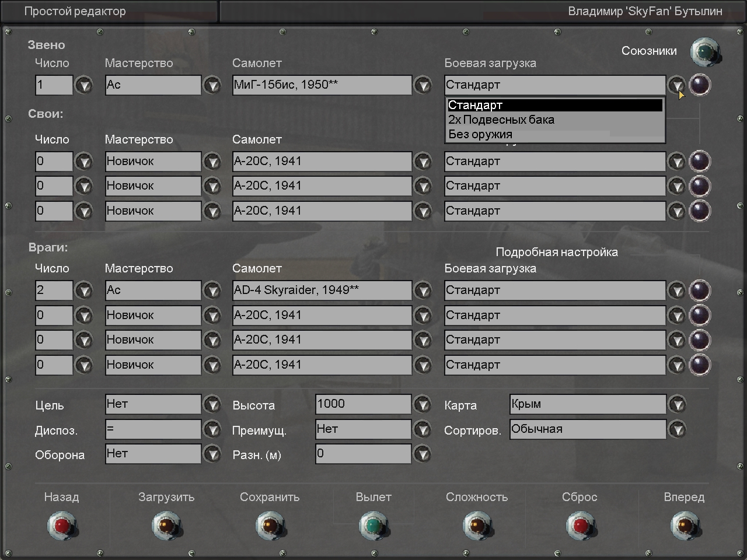This screenshot has height=560, width=747.
Task: Open the aircraft arrow beside МиГ-15бис, 1950**
Action: pyautogui.click(x=423, y=85)
